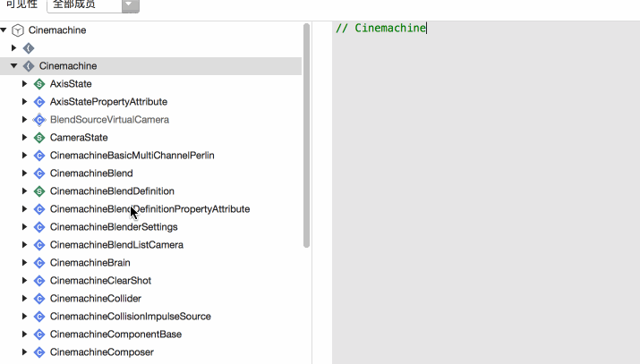Click the AxisState struct icon

point(38,84)
